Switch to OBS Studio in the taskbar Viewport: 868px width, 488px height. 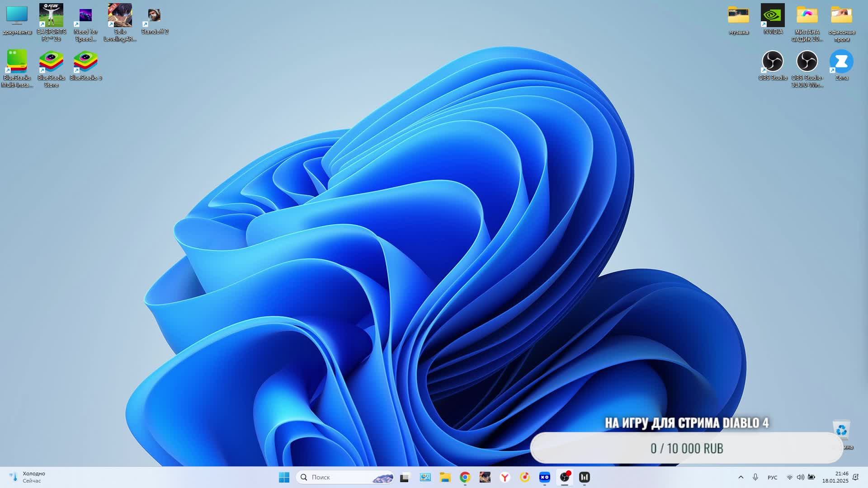(565, 477)
